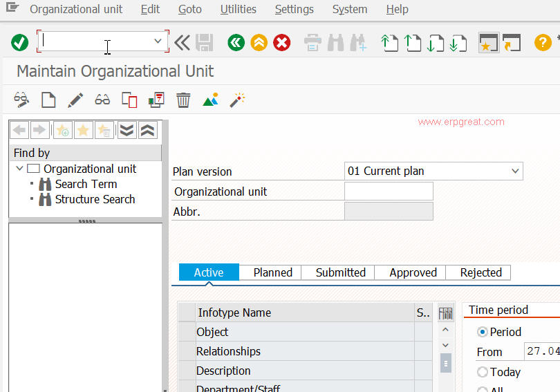Click the glasses-with-pencil icon

point(21,100)
